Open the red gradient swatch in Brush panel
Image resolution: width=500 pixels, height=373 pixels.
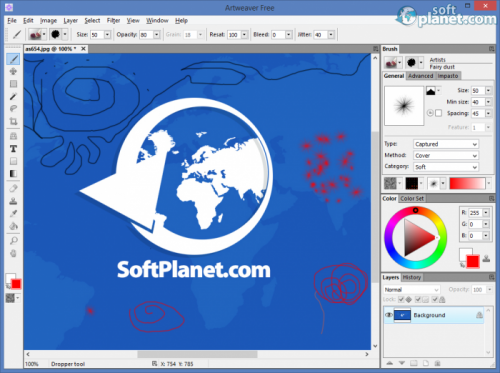(x=467, y=183)
